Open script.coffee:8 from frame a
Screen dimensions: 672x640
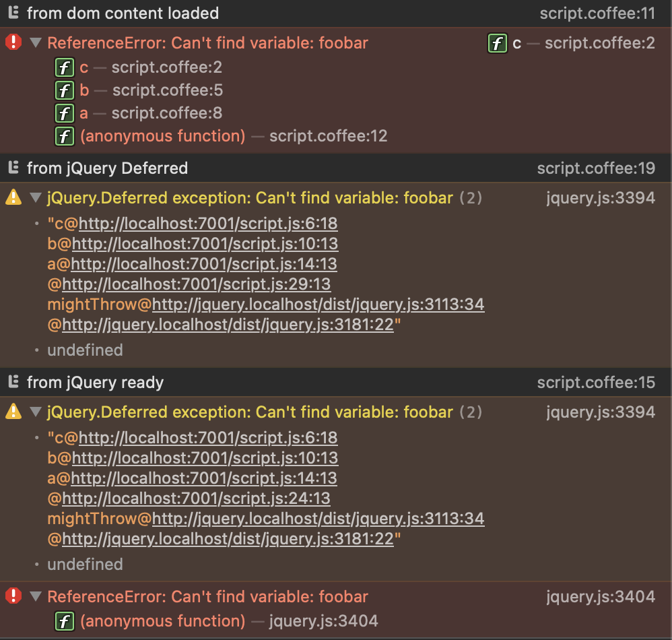pos(167,113)
